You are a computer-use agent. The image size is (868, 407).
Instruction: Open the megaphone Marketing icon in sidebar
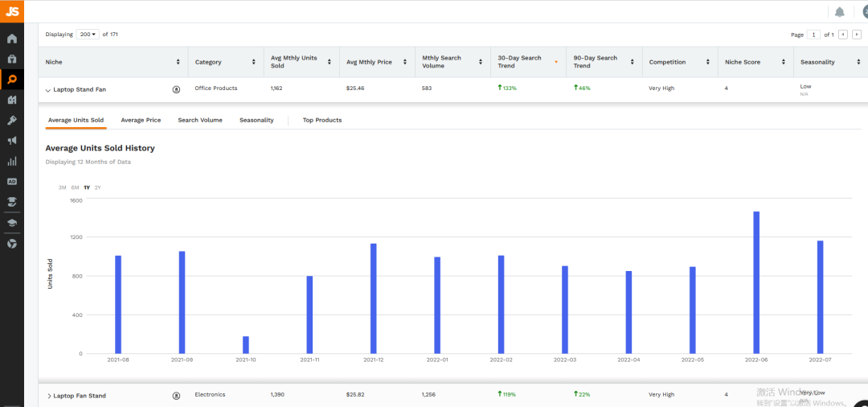pyautogui.click(x=11, y=141)
